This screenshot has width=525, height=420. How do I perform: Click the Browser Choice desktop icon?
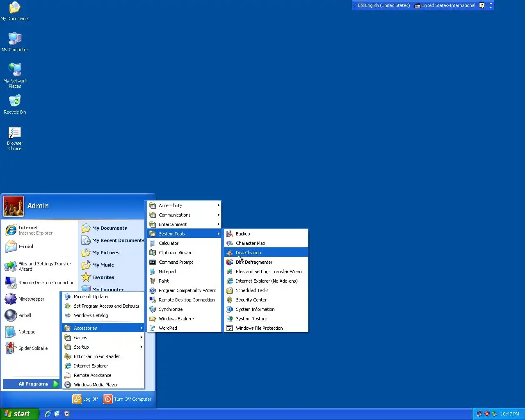15,132
